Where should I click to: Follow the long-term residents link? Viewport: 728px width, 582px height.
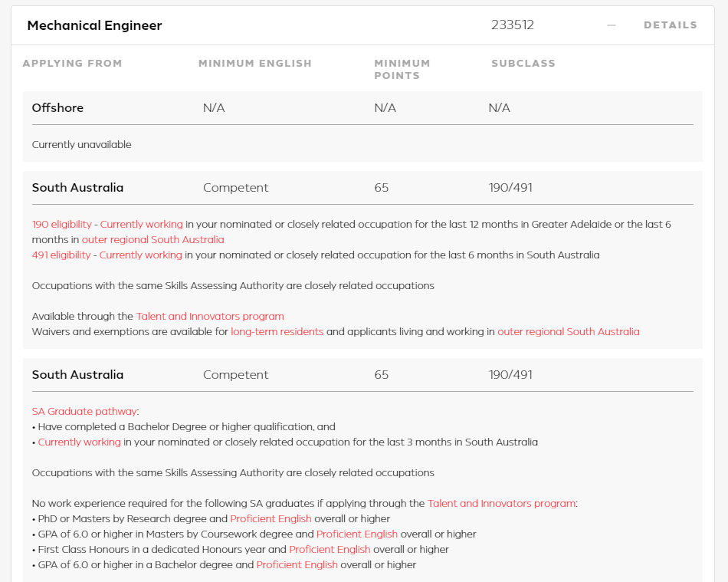(x=277, y=332)
